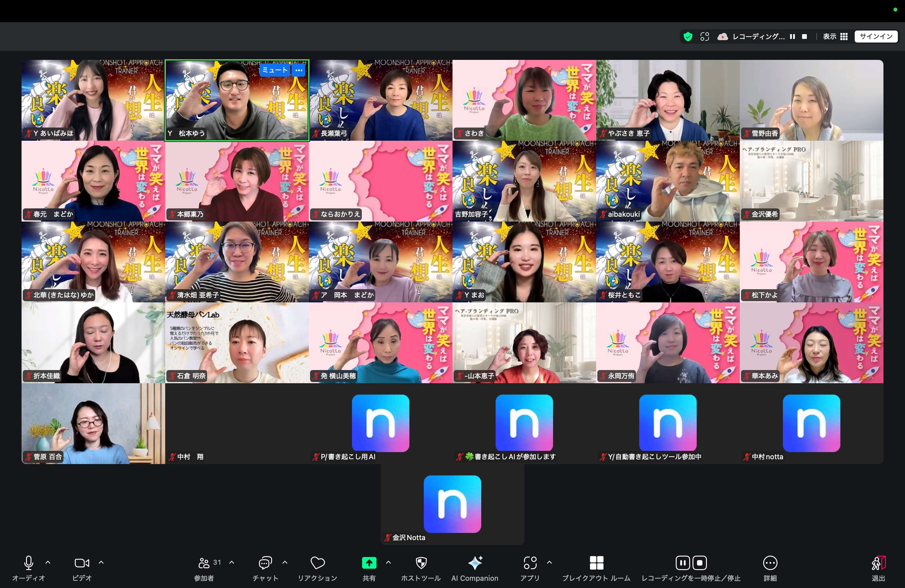Screen dimensions: 905x588
Task: Click the green Share screen icon
Action: point(369,563)
